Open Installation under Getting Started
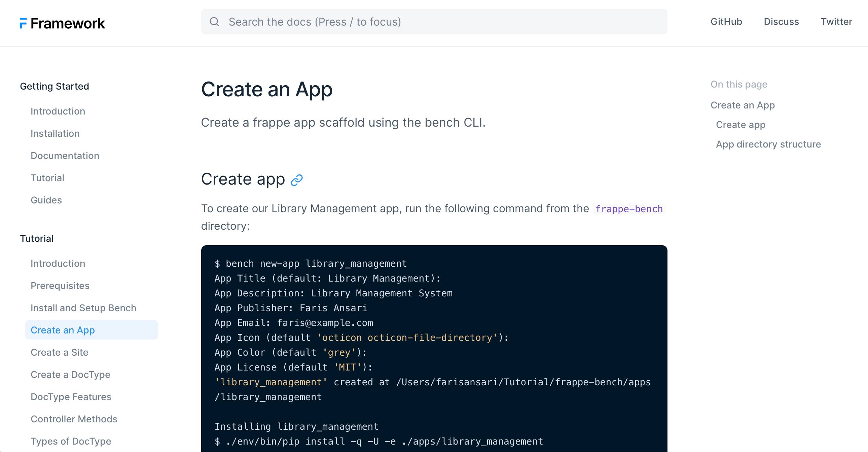The height and width of the screenshot is (452, 868). [55, 134]
